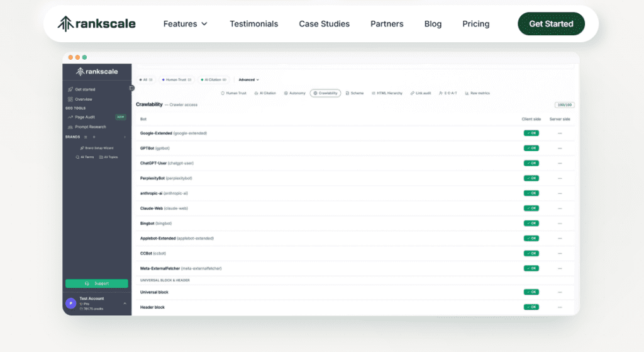Screen dimensions: 644x352
Task: Open the Pricing link in the navbar
Action: click(x=475, y=24)
